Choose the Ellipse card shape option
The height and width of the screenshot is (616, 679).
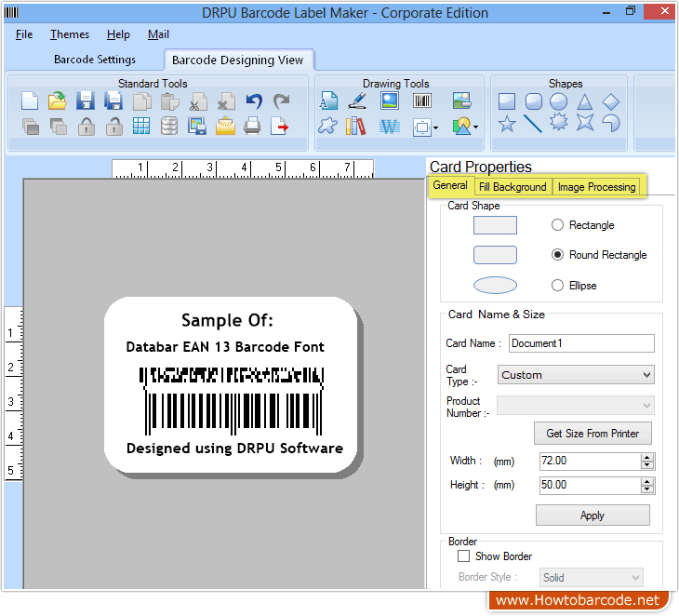pyautogui.click(x=558, y=286)
